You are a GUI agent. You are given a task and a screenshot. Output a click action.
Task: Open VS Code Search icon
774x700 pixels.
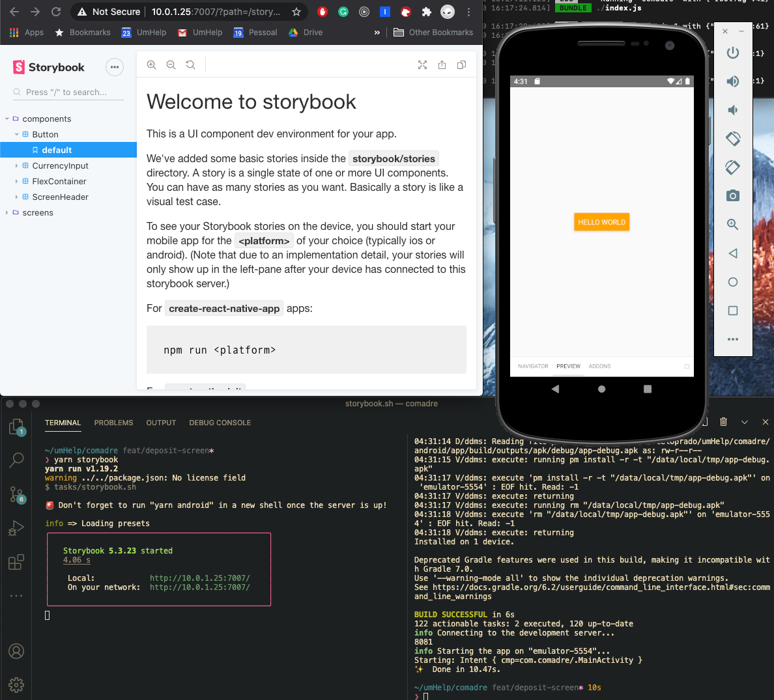16,460
